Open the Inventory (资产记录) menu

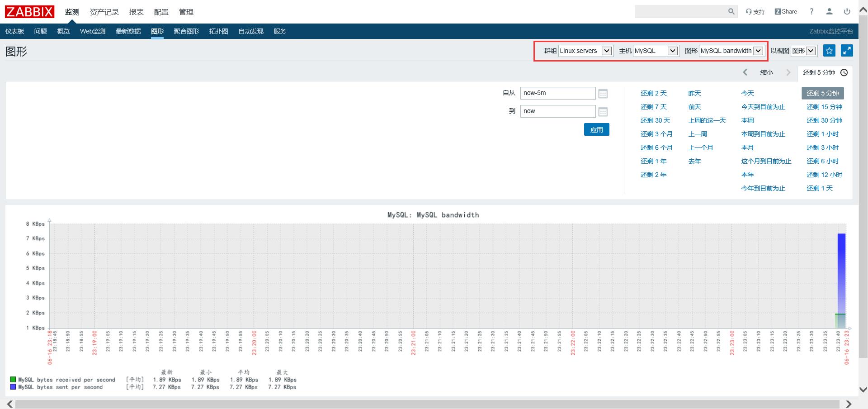(104, 12)
